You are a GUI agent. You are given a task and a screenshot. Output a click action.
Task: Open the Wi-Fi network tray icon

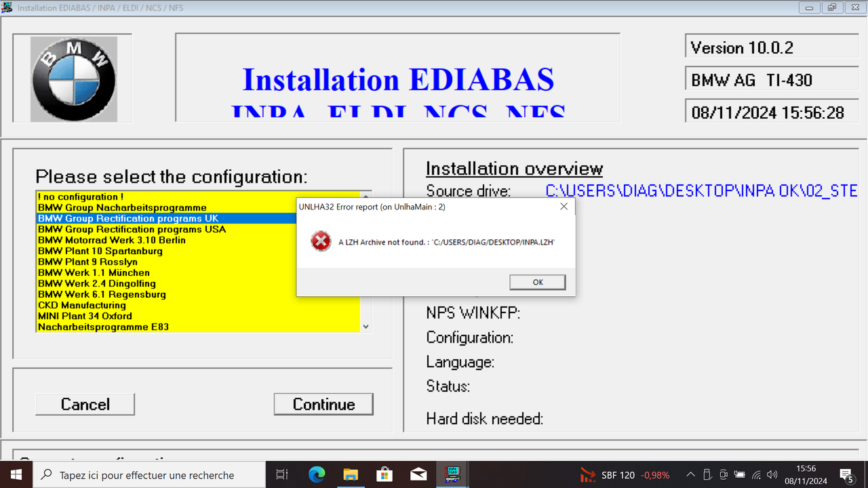click(x=756, y=474)
